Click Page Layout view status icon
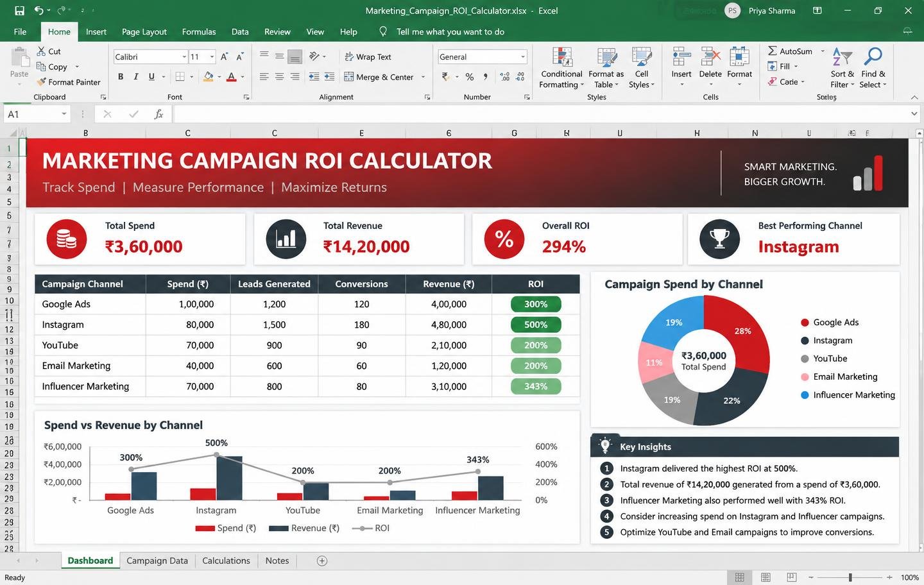Screen dimensions: 924x585 [766, 577]
